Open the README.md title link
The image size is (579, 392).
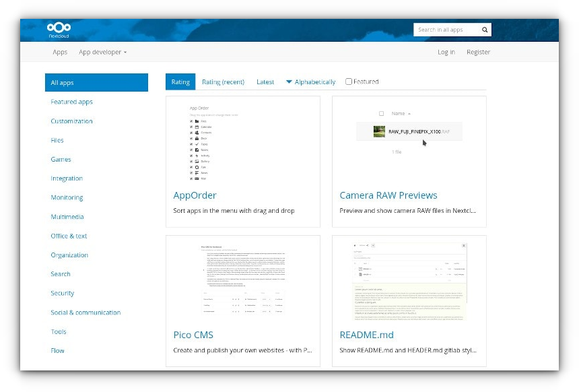click(x=367, y=335)
